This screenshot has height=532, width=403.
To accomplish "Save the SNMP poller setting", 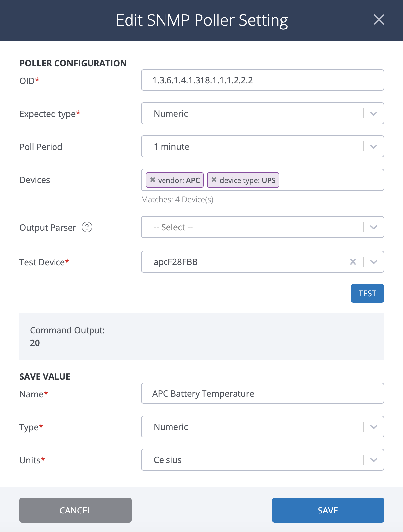I will (327, 510).
